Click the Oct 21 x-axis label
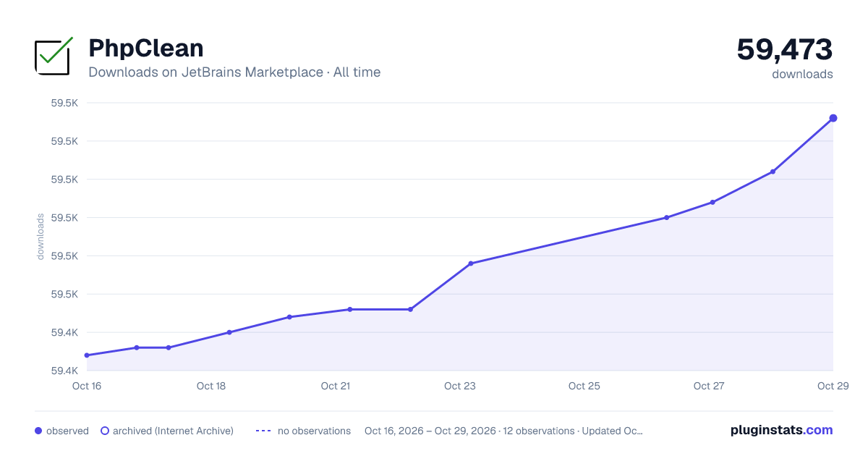Screen dimensions: 868x456 tap(336, 386)
